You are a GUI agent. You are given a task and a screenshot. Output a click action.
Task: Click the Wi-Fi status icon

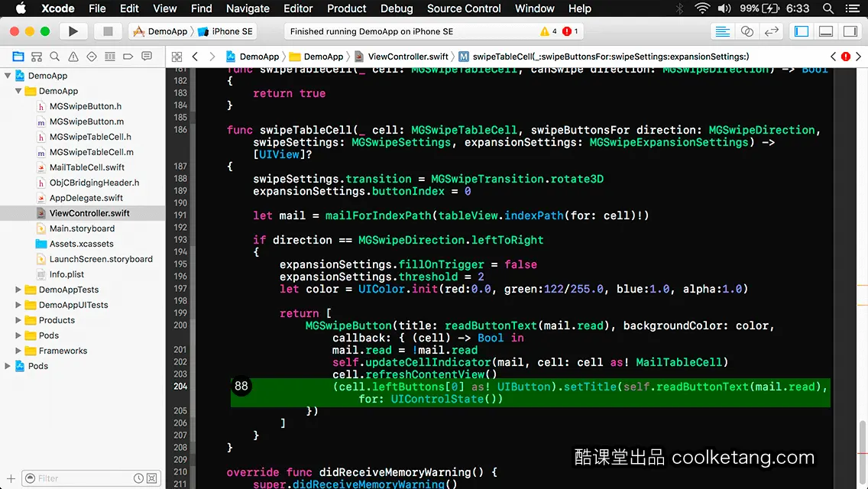702,8
